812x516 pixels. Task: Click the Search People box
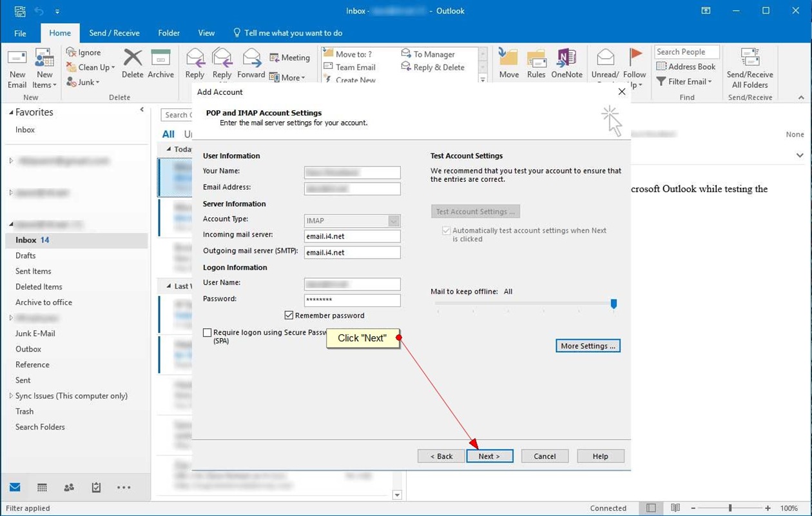[x=687, y=52]
